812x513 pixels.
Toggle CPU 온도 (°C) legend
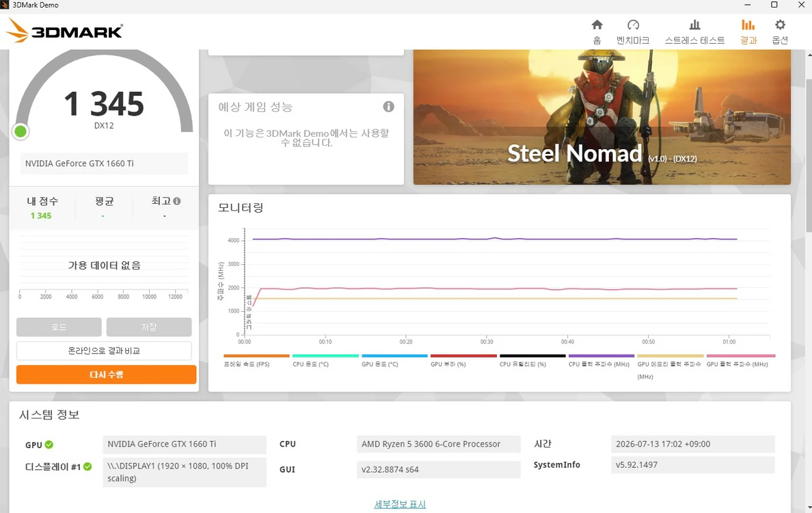click(x=325, y=360)
